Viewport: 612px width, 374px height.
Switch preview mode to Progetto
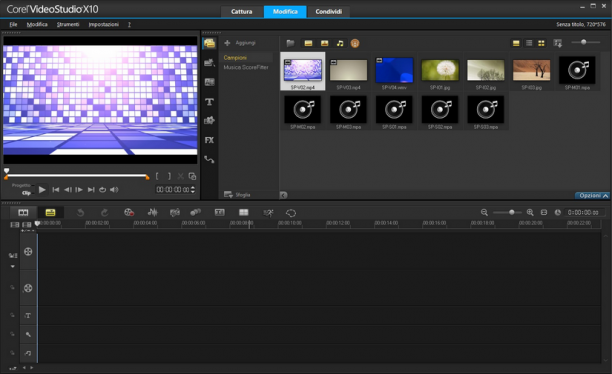[x=21, y=185]
